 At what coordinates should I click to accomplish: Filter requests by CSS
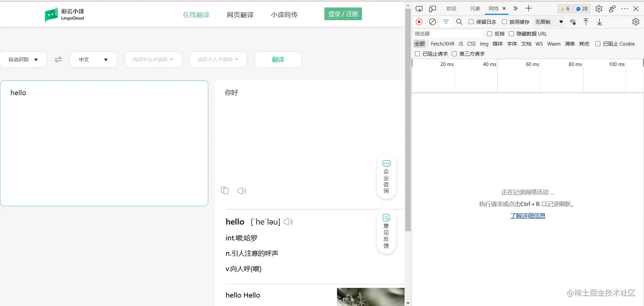(x=471, y=44)
